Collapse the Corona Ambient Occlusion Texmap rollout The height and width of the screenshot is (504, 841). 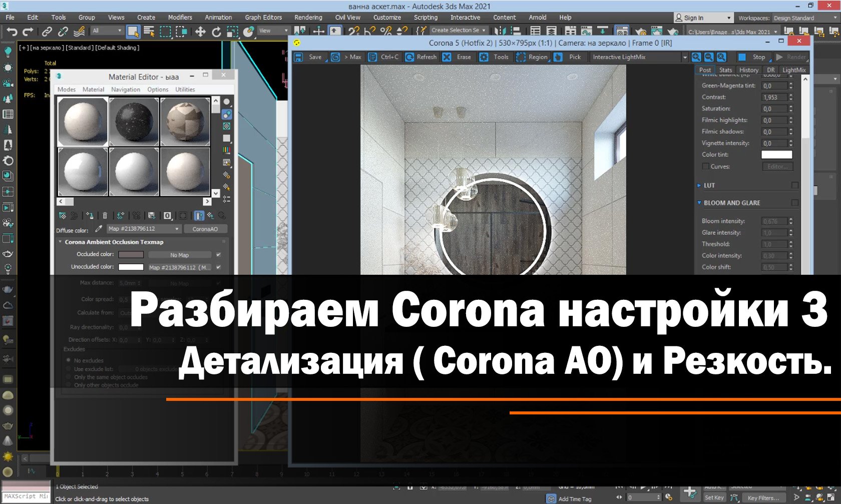60,242
